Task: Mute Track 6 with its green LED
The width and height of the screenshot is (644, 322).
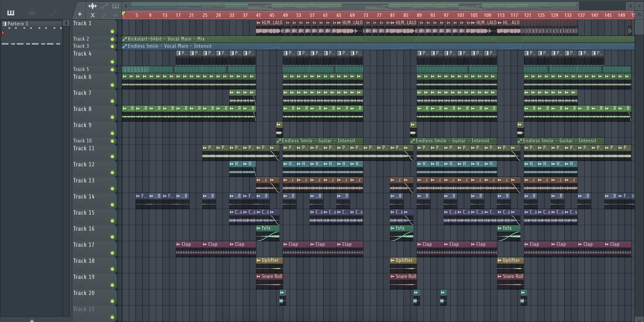Action: (x=112, y=85)
